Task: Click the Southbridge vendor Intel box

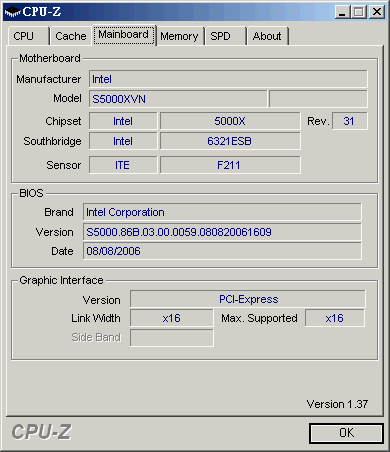Action: 123,141
